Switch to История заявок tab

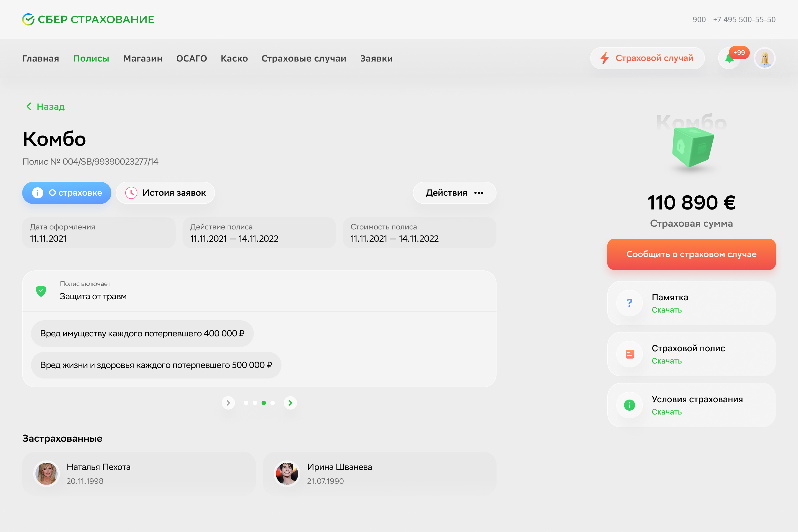(x=165, y=193)
